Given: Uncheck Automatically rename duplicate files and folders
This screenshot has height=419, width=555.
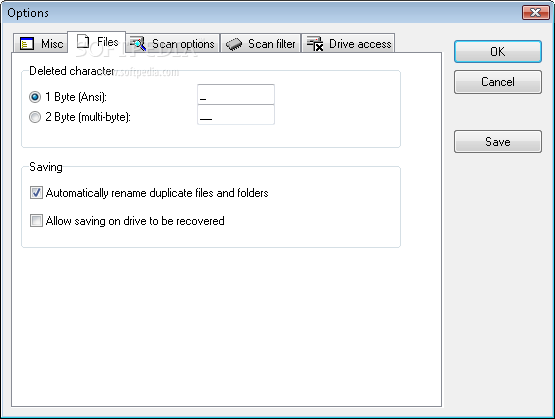Looking at the screenshot, I should point(36,193).
